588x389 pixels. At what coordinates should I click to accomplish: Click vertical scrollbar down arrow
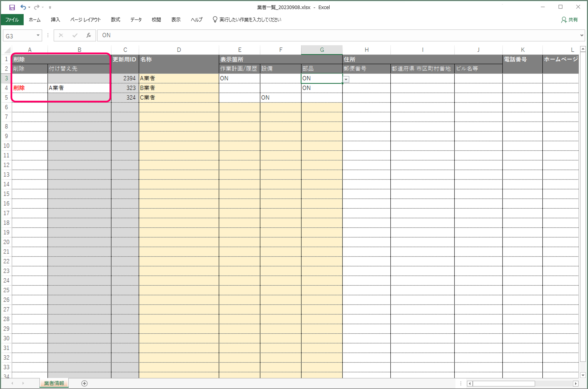(x=583, y=375)
